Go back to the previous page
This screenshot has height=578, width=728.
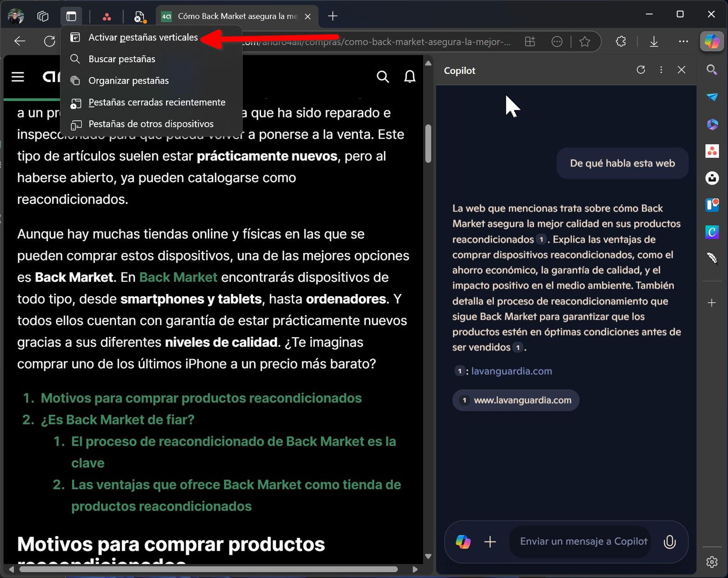click(x=20, y=41)
